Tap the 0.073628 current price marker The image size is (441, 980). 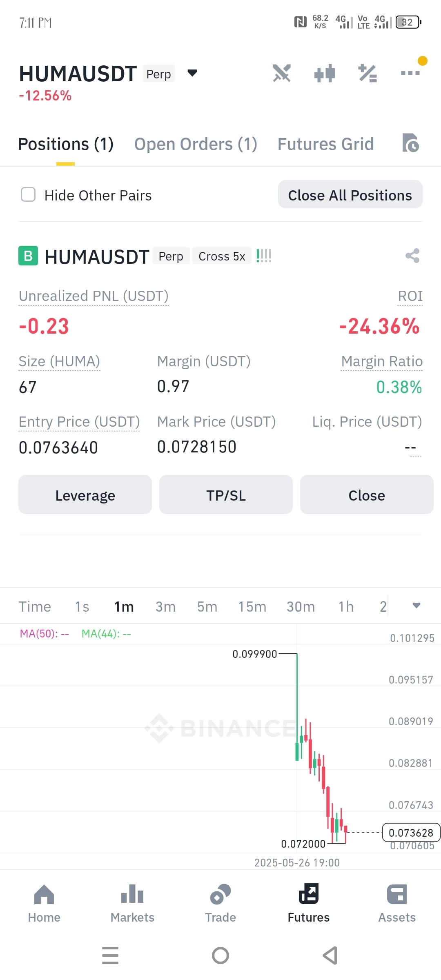pyautogui.click(x=411, y=833)
